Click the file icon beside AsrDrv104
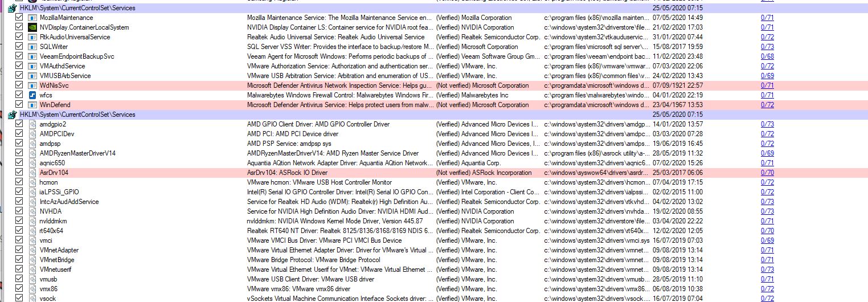868x302 pixels. pos(33,173)
